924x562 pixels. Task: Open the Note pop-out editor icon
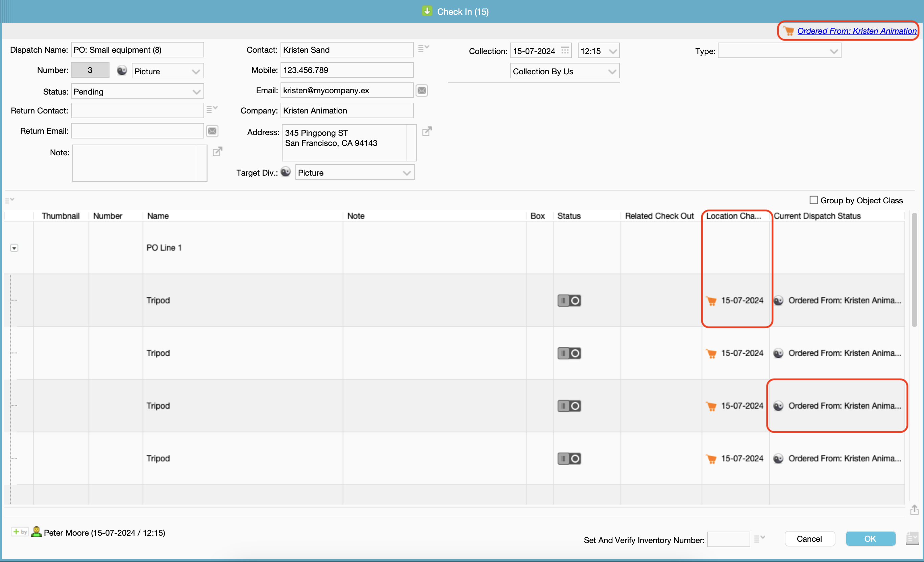pos(218,152)
